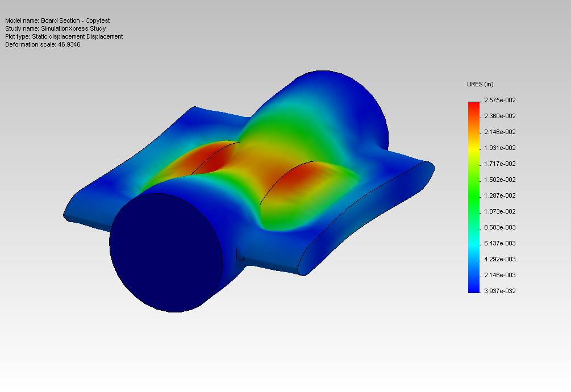
Task: Click the maximum legend value 2.575e-002
Action: tap(499, 101)
